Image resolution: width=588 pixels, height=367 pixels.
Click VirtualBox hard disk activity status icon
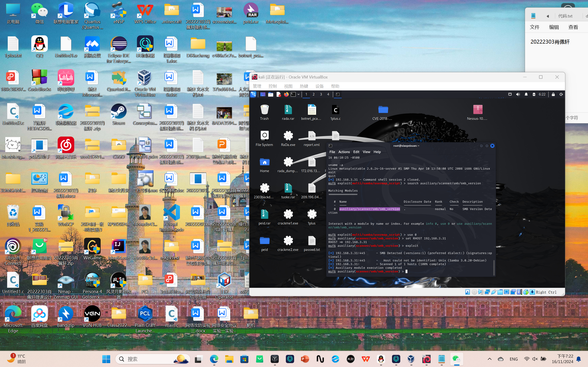point(468,292)
